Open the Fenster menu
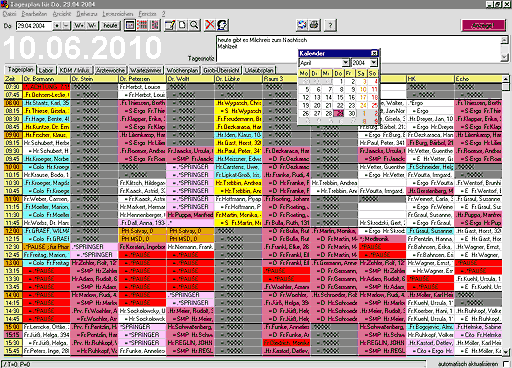The width and height of the screenshot is (512, 368). (147, 14)
